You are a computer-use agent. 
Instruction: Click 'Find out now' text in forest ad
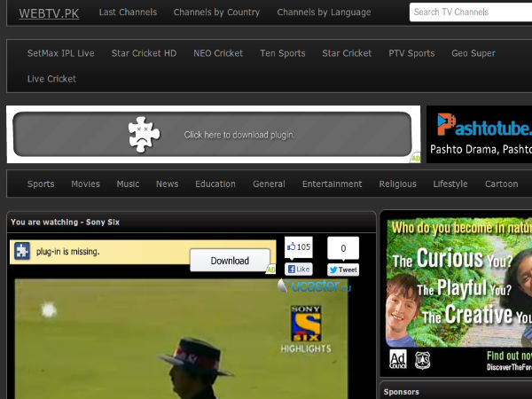click(509, 356)
